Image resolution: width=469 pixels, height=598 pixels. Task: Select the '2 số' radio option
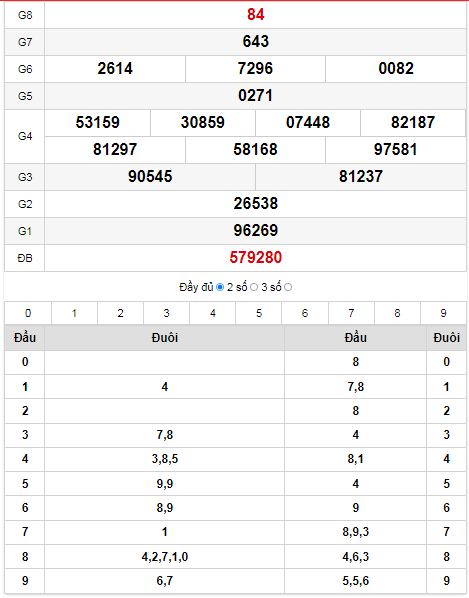tap(254, 287)
